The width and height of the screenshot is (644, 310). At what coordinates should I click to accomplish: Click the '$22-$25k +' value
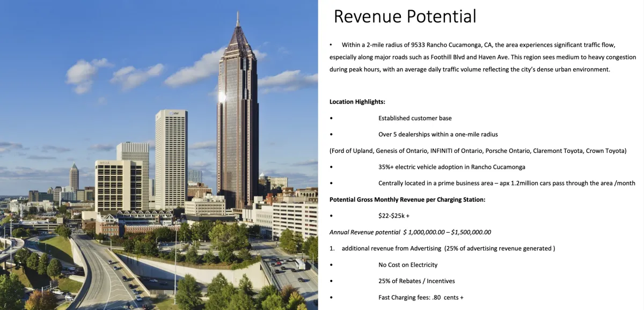(x=394, y=216)
